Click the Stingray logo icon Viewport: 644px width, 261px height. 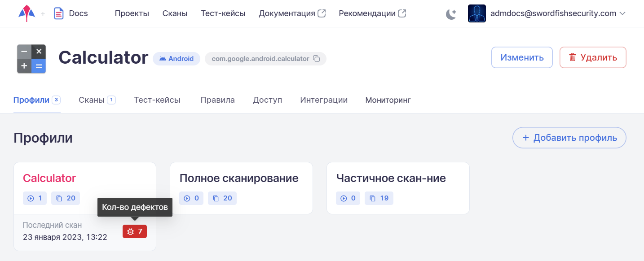(x=26, y=13)
